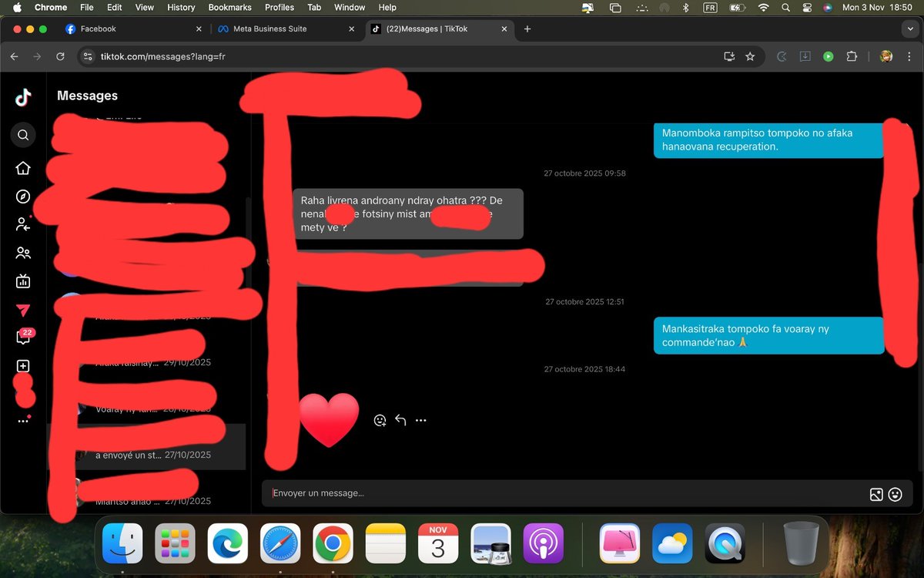Reload the TikTok page
This screenshot has height=578, width=924.
(x=60, y=56)
